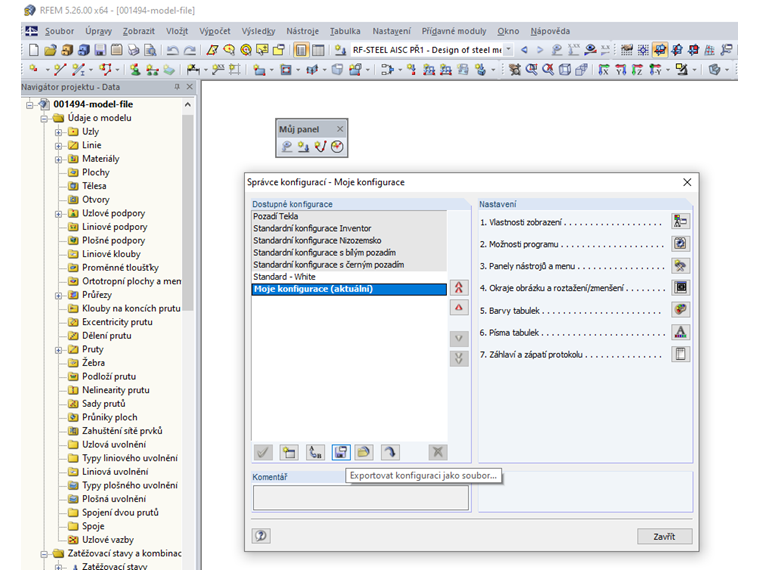The image size is (760, 570).
Task: Open Barvy tabulek settings button
Action: [x=681, y=309]
